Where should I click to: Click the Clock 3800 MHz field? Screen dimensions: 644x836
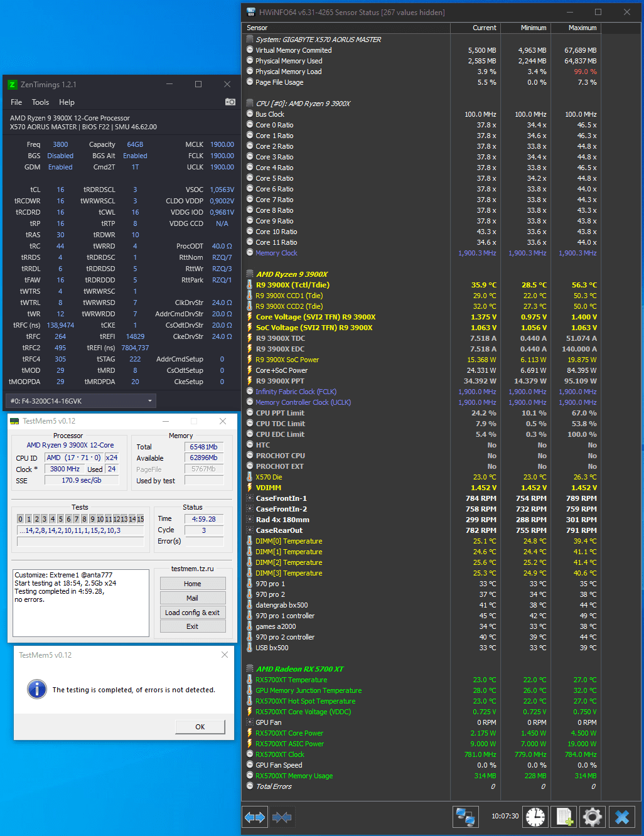pyautogui.click(x=65, y=469)
